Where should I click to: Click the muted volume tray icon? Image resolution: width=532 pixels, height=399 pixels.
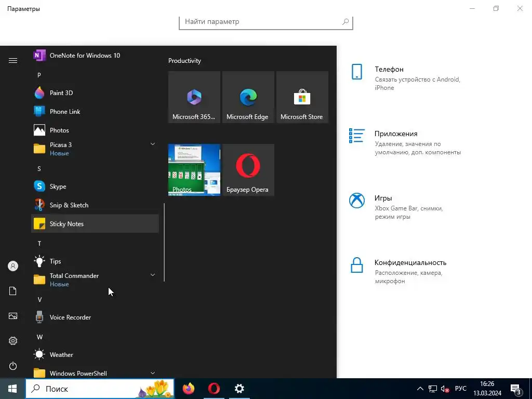pos(445,389)
